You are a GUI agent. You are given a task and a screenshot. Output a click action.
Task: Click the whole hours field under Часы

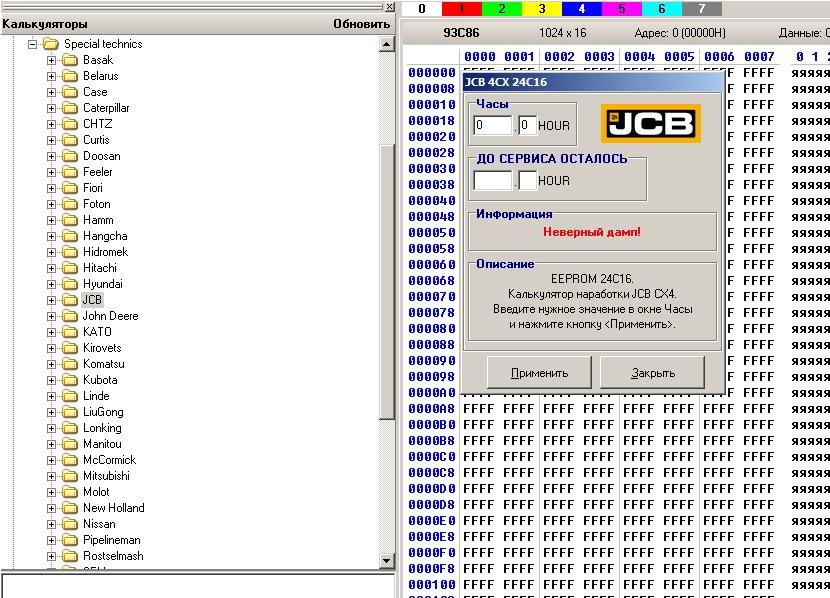click(x=493, y=125)
